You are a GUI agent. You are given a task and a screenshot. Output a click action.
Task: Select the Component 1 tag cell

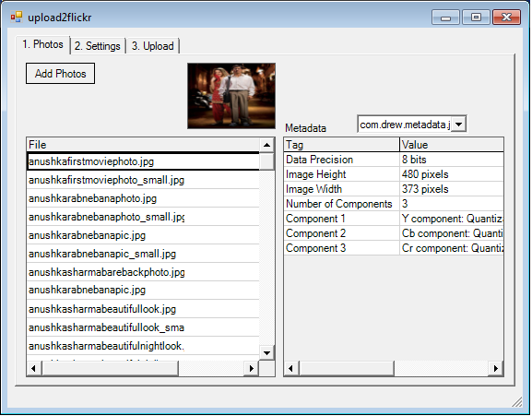[342, 219]
